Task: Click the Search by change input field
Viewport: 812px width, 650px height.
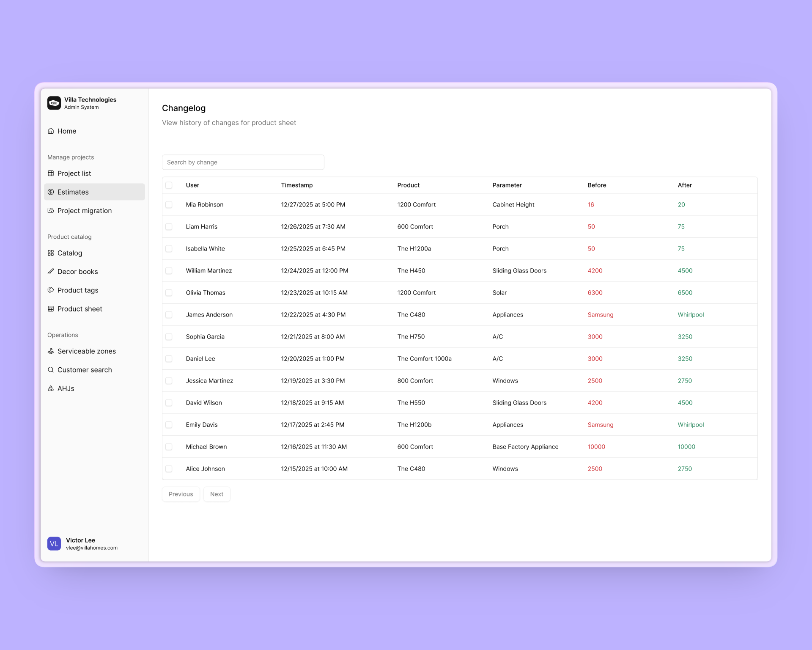Action: pyautogui.click(x=243, y=162)
